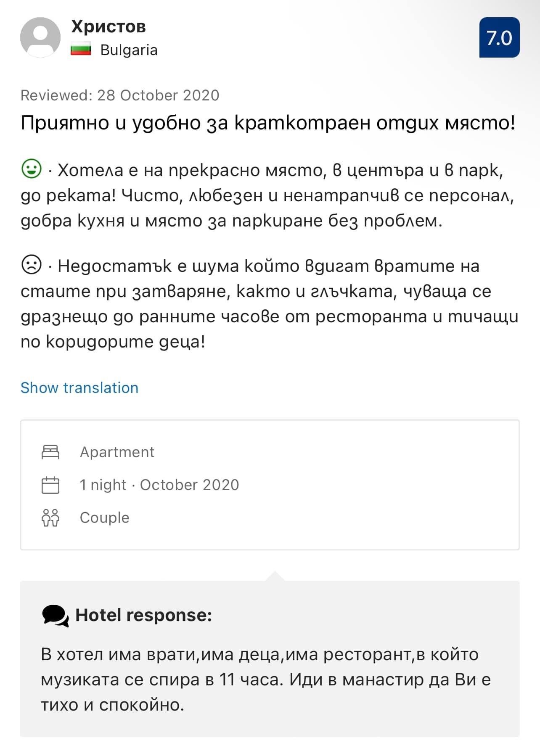540x756 pixels.
Task: Click reviewer name Христов
Action: [109, 26]
